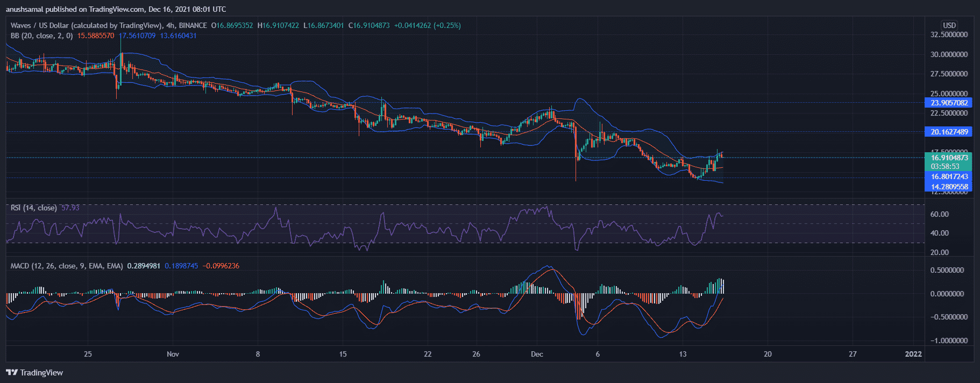Click the 23.9057082 price level tag

point(949,103)
